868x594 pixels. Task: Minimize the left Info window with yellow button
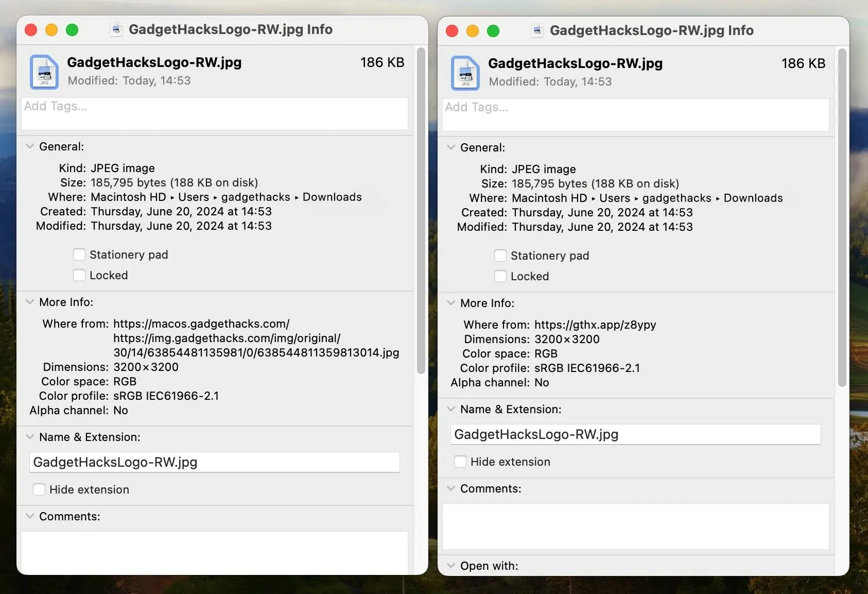coord(51,30)
